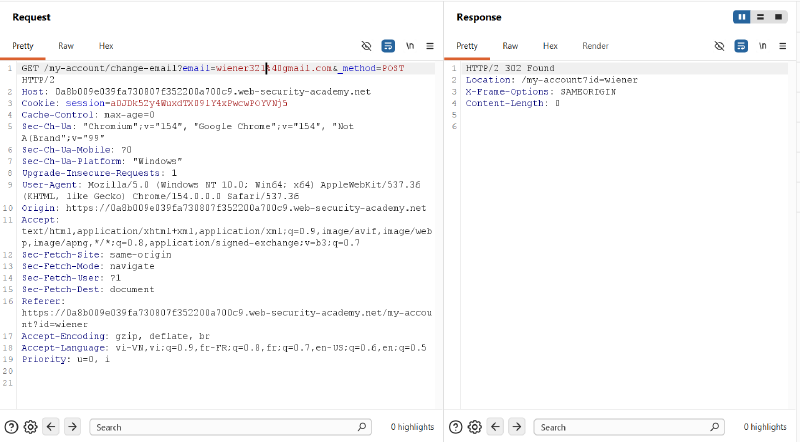The width and height of the screenshot is (800, 442).
Task: Focus the Response search input field
Action: coord(629,427)
